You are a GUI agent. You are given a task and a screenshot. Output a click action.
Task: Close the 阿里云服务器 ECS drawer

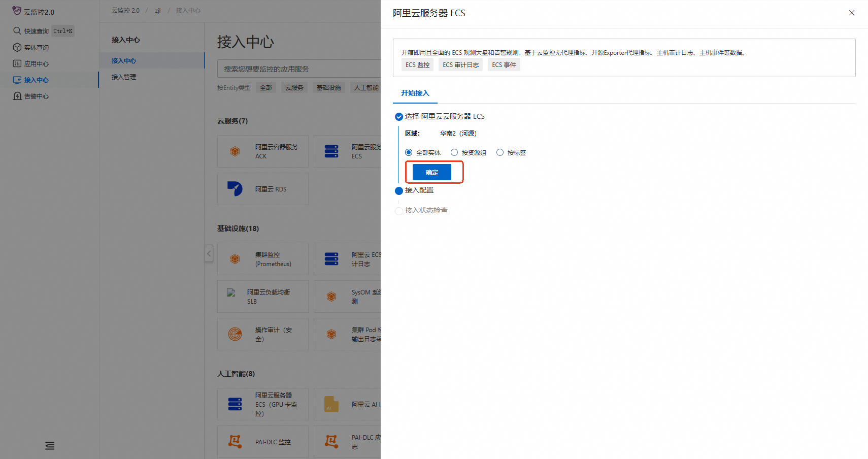pos(852,13)
